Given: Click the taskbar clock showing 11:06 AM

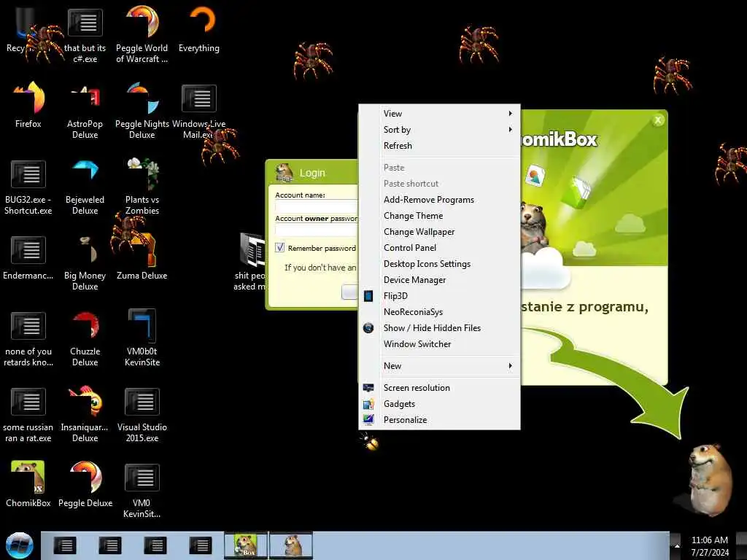Looking at the screenshot, I should coord(709,546).
